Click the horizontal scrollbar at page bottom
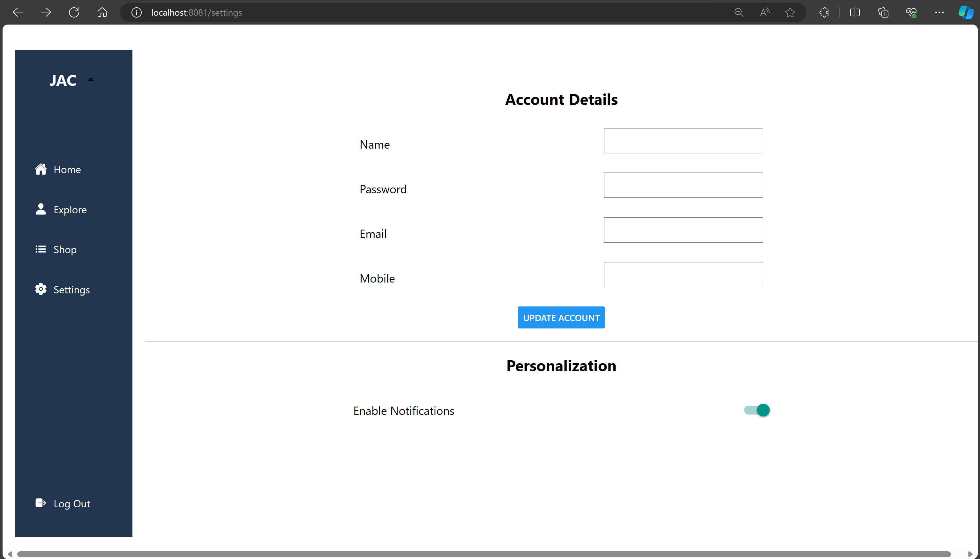980x559 pixels. point(484,554)
